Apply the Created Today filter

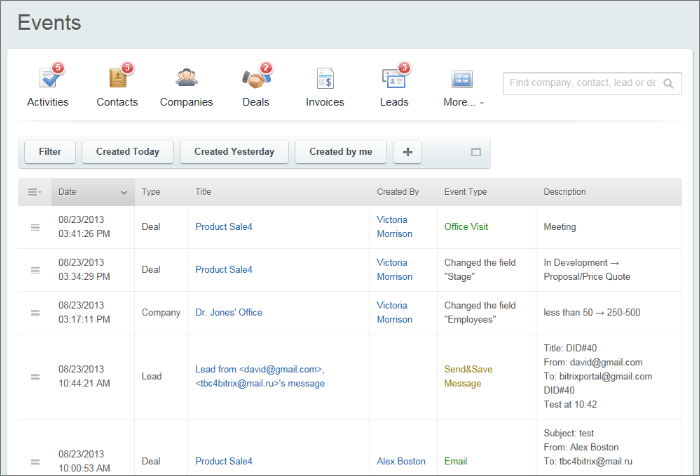pyautogui.click(x=128, y=152)
